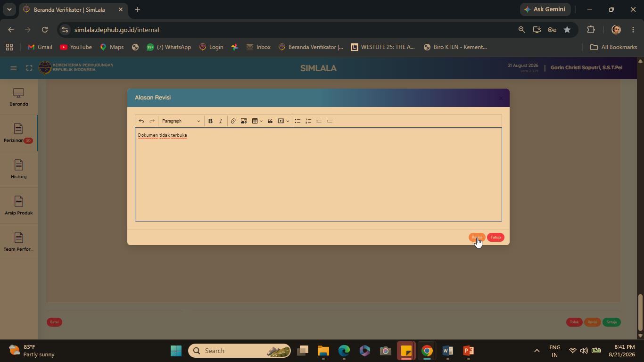Open the Perizinan sidebar item
Screen dimensions: 644x362
pyautogui.click(x=18, y=133)
